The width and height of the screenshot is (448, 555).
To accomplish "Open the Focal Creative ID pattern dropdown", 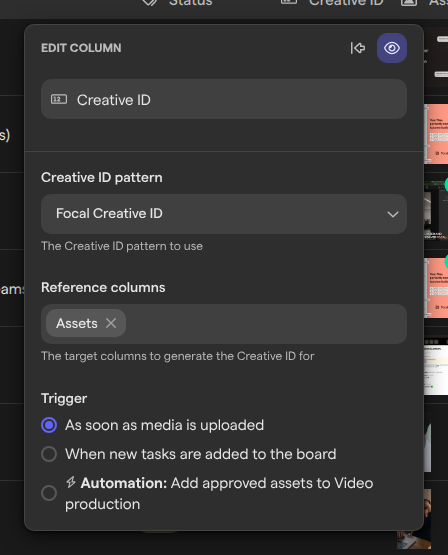I will (224, 214).
